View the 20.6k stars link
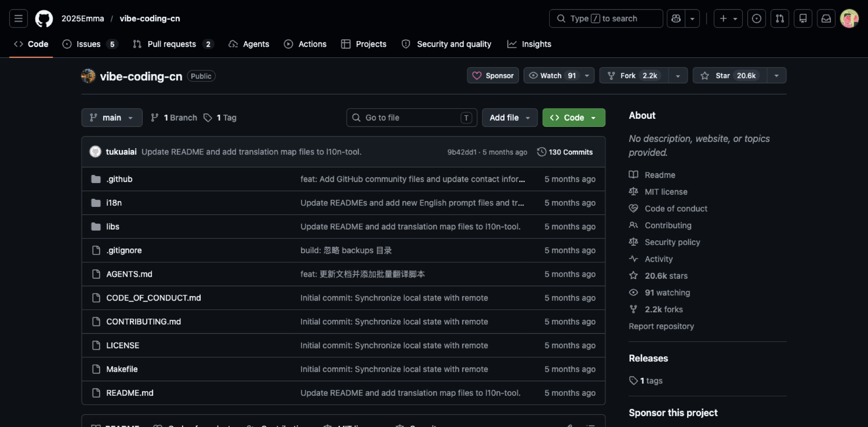 [658, 276]
